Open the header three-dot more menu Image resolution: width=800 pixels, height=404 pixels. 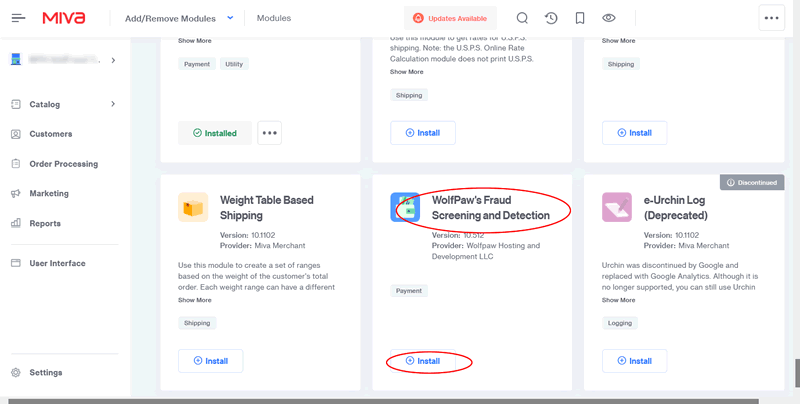point(771,18)
